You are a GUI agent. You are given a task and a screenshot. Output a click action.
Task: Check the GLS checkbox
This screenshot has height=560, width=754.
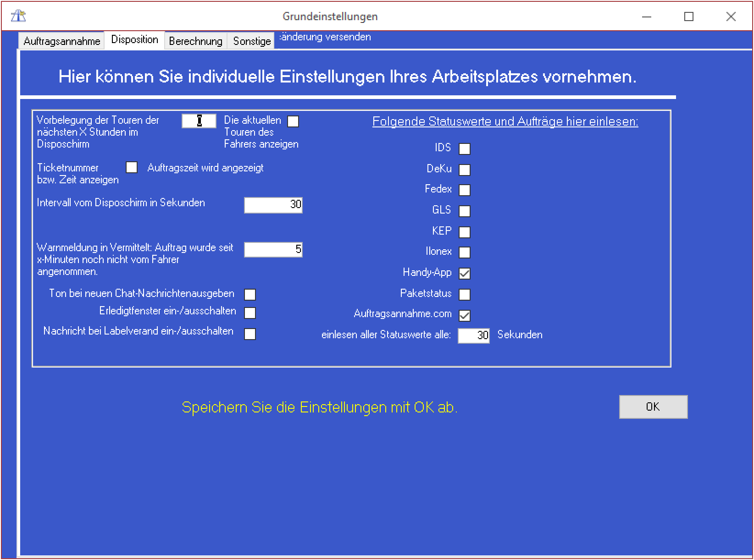pos(465,211)
